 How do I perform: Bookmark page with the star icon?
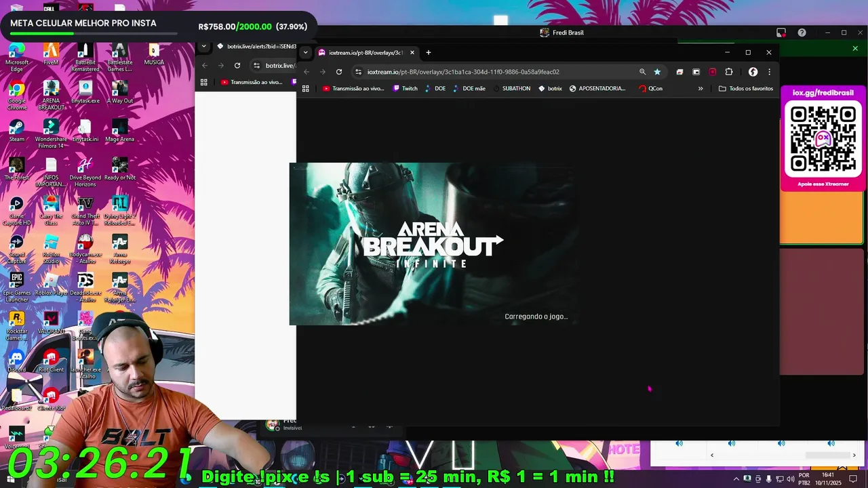pos(657,72)
